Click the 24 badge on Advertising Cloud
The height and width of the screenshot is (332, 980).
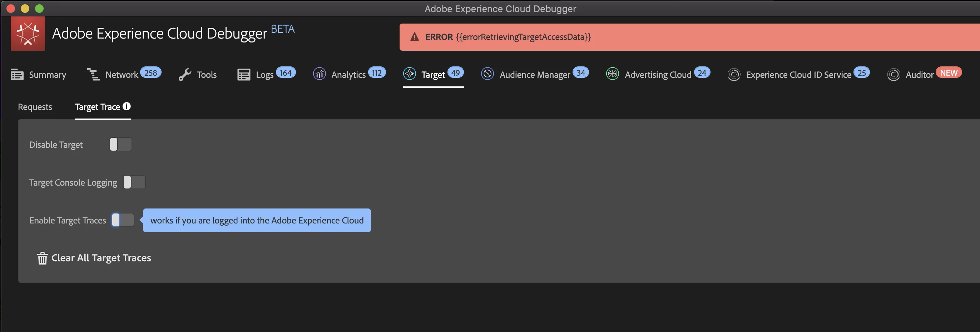pyautogui.click(x=702, y=72)
